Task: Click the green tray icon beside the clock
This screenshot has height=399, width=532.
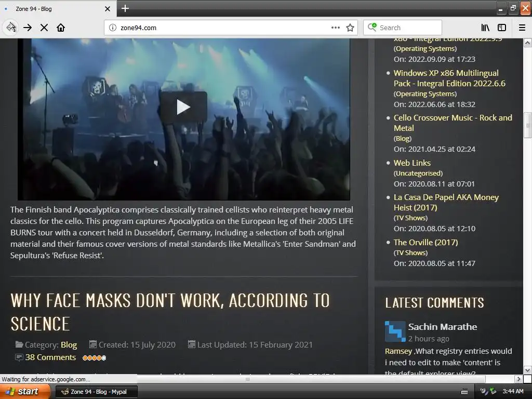Action: (x=494, y=391)
